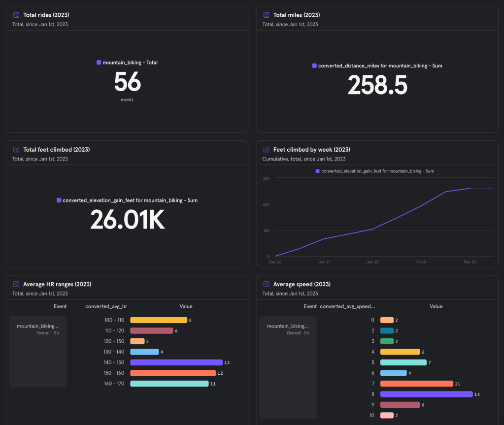Click the speed 8 bar with value 14
504x425 pixels.
pyautogui.click(x=426, y=394)
